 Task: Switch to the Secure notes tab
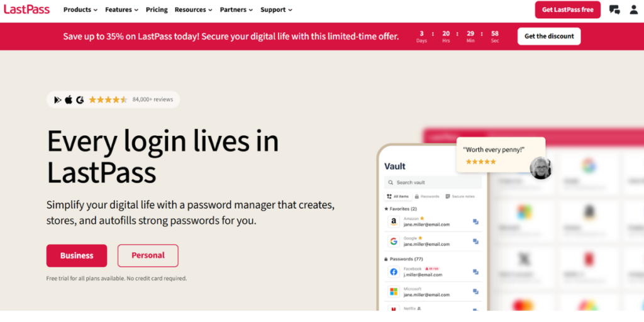[460, 196]
